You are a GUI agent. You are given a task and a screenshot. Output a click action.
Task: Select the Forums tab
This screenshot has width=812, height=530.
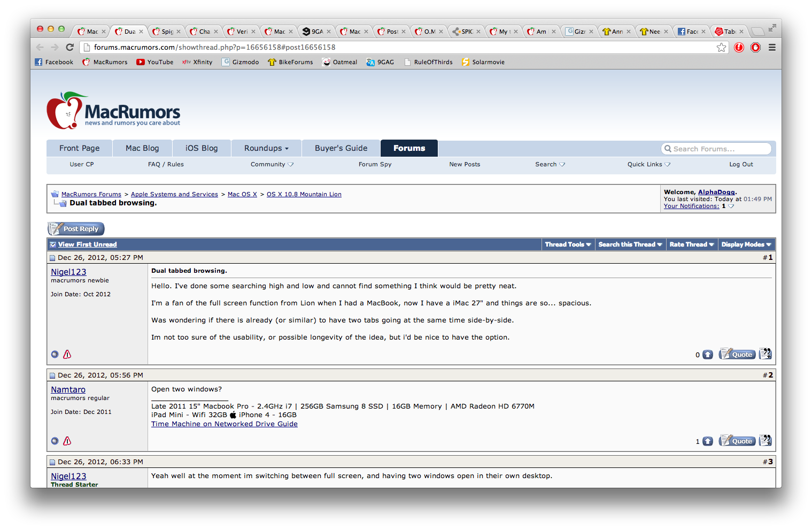(x=409, y=148)
